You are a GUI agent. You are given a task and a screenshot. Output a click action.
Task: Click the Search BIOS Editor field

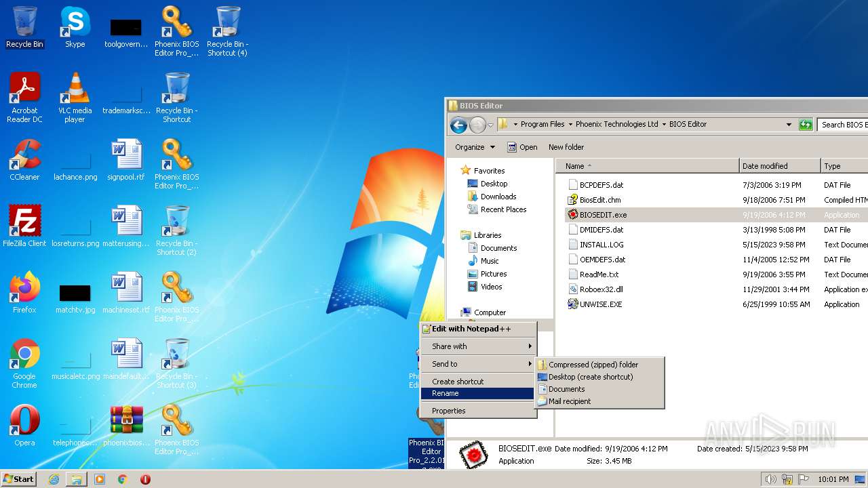843,125
